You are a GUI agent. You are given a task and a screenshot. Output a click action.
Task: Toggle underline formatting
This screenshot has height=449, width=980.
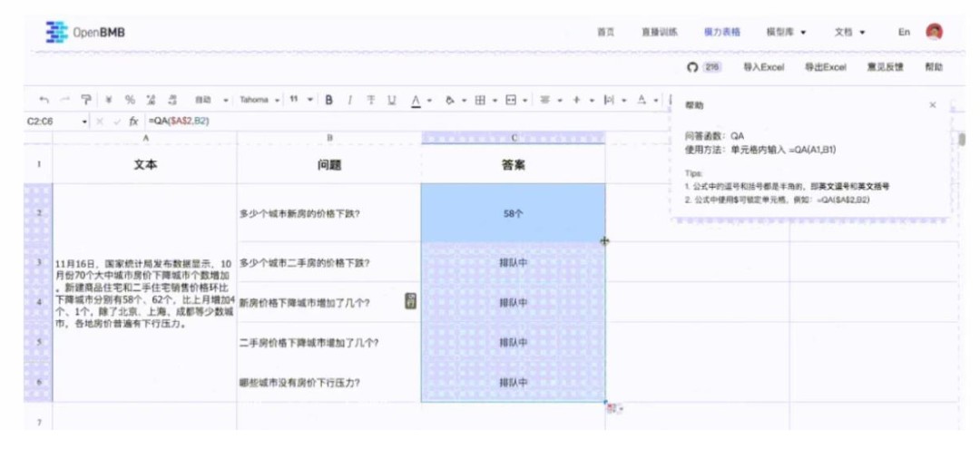coord(392,100)
